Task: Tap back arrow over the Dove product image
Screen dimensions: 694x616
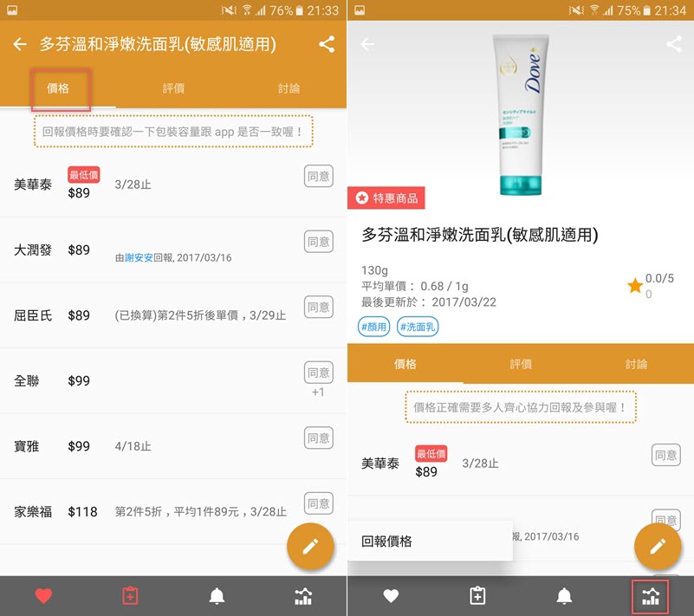Action: click(x=367, y=44)
